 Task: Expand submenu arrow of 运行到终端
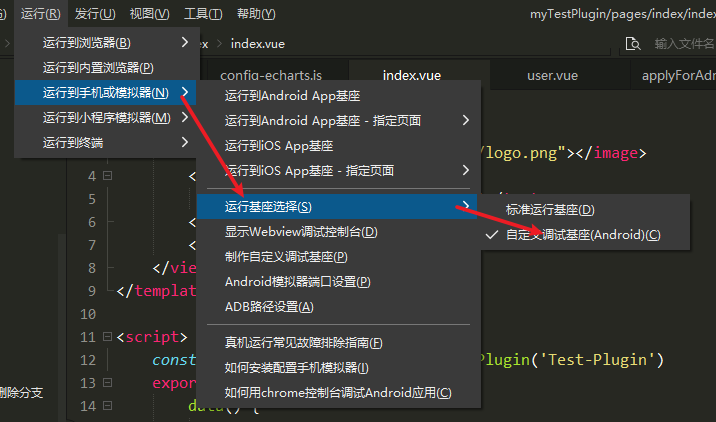tap(184, 142)
